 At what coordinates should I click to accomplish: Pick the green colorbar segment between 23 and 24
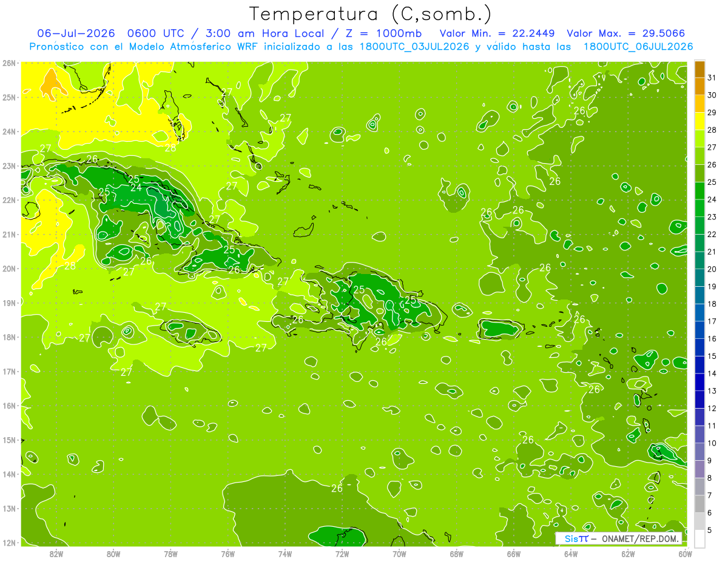(x=699, y=209)
